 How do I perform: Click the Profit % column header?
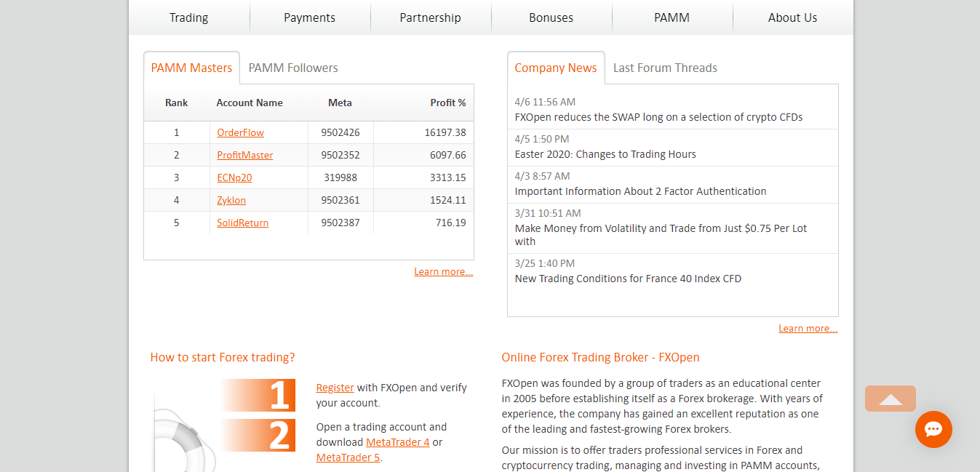click(x=448, y=103)
